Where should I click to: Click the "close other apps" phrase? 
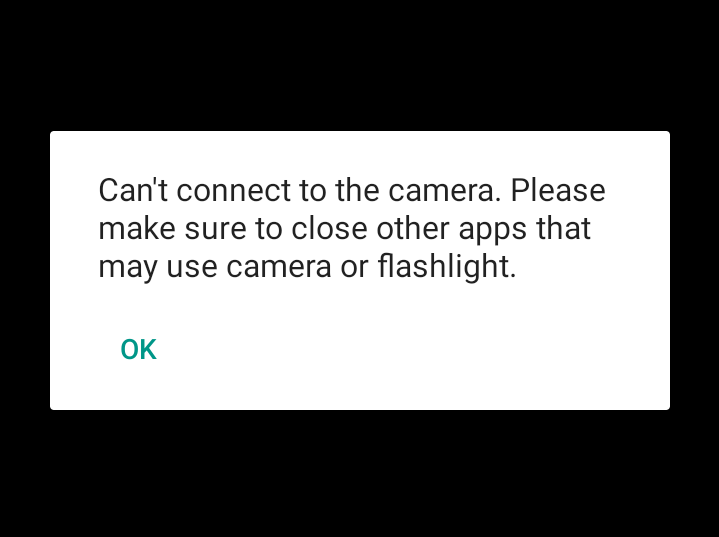[x=409, y=229]
